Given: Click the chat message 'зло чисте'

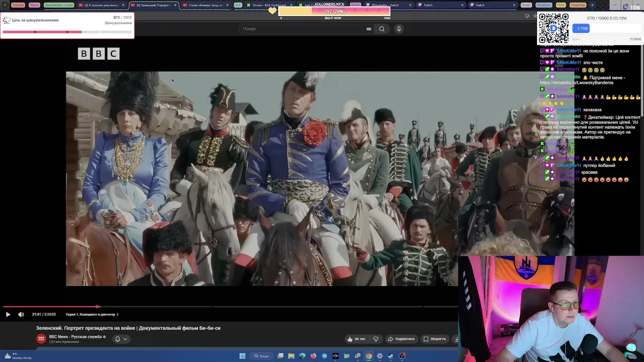Looking at the screenshot, I should 593,62.
